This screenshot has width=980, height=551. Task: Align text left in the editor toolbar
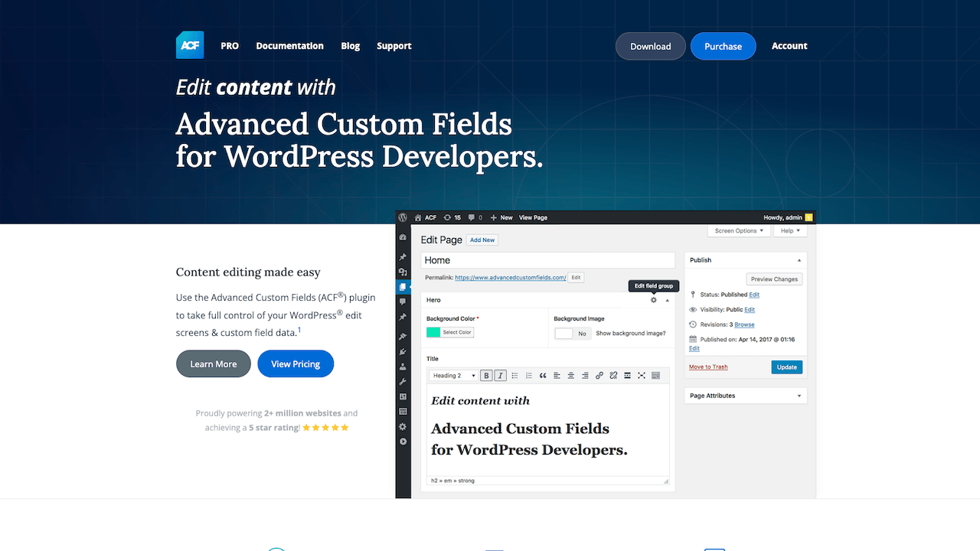click(x=557, y=376)
